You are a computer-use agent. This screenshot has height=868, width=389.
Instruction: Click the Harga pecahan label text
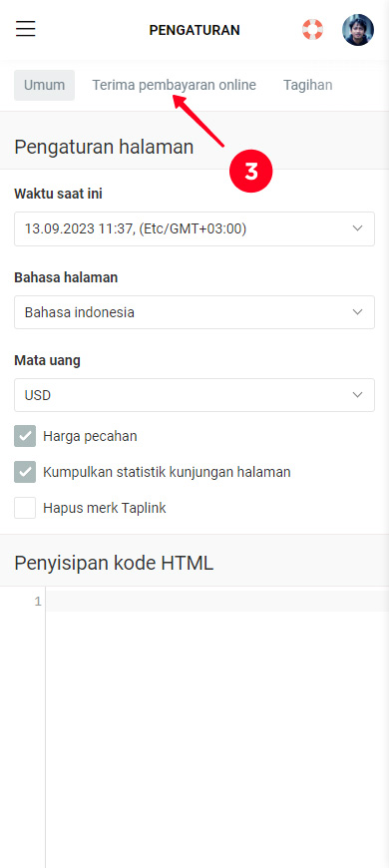point(90,436)
